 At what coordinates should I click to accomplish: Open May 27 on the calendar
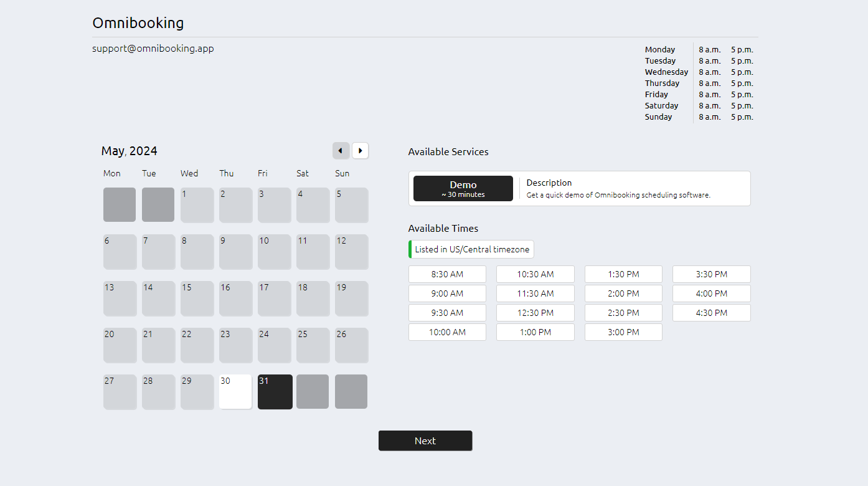120,392
